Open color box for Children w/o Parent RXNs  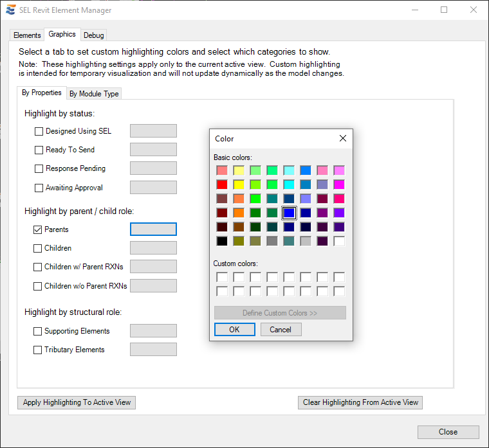pyautogui.click(x=153, y=285)
